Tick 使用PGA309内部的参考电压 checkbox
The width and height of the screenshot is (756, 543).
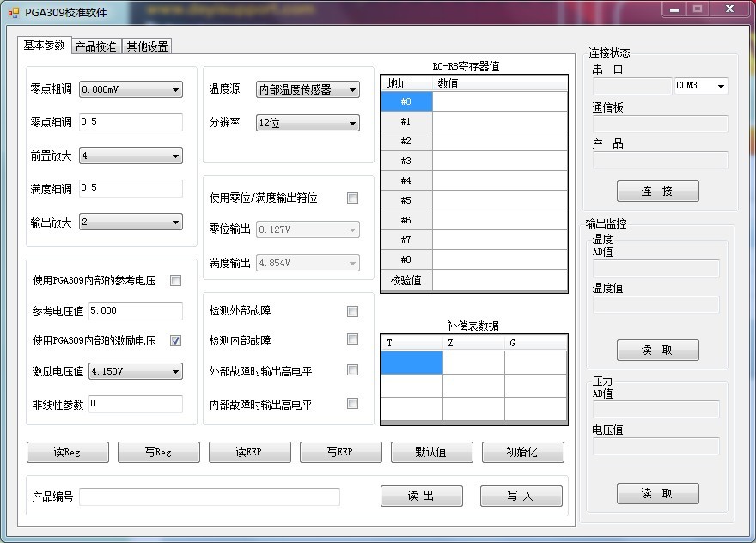pyautogui.click(x=175, y=281)
